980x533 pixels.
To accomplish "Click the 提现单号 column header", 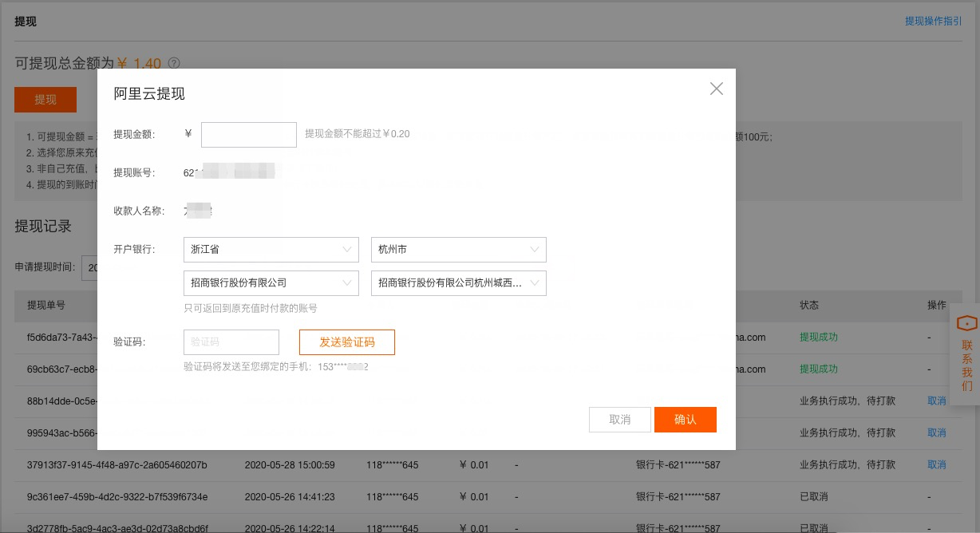I will click(46, 305).
